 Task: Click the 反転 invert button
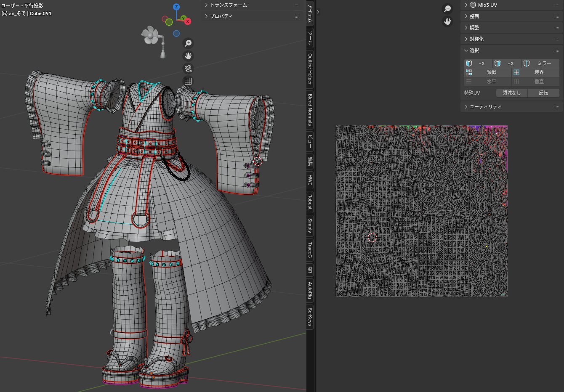coord(543,93)
